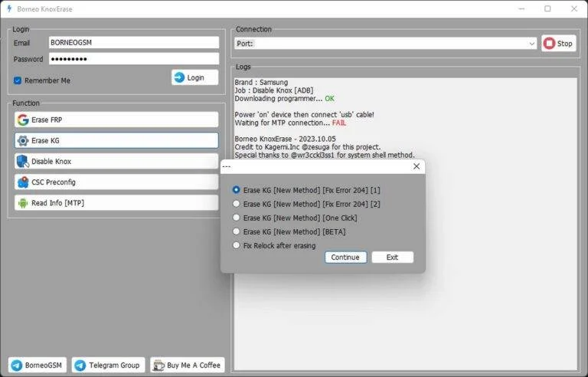Screen dimensions: 588x377
Task: Click the Exit button in dialog
Action: click(392, 257)
